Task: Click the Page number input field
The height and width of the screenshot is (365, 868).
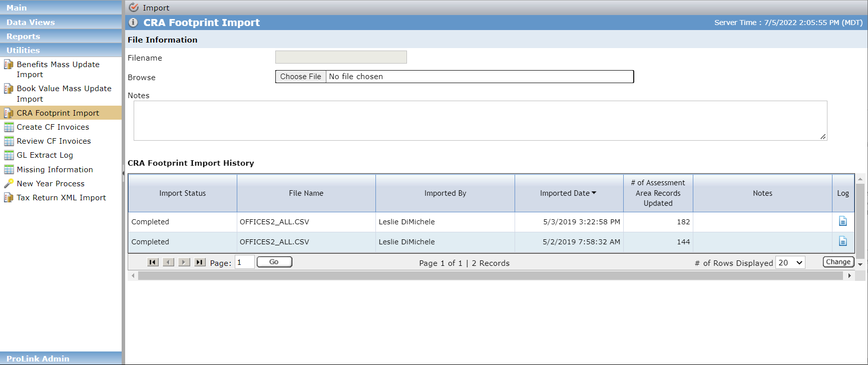Action: coord(245,262)
